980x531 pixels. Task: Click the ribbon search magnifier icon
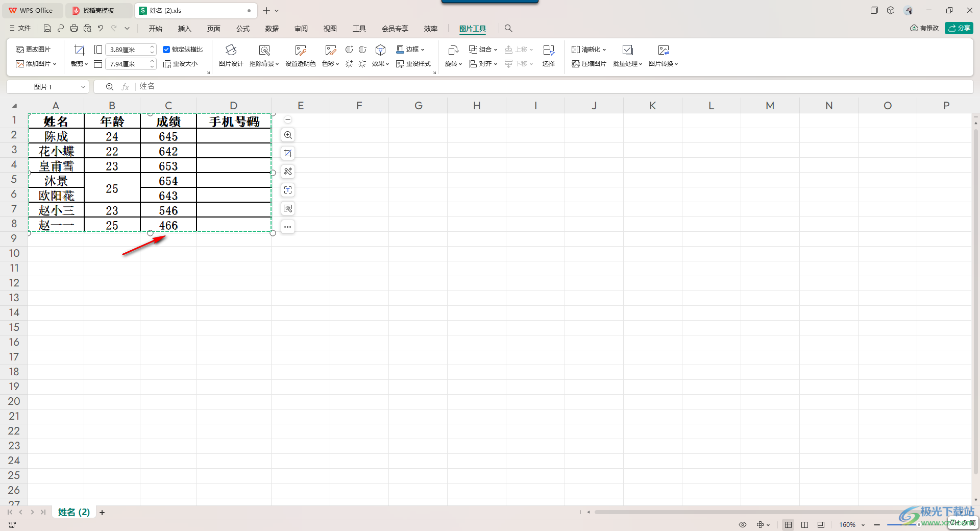[508, 29]
